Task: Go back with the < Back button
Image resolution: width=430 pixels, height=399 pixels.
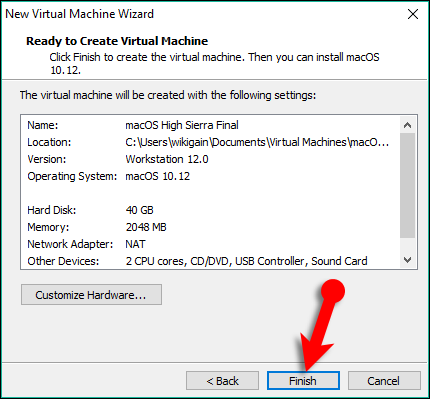Action: coord(222,380)
